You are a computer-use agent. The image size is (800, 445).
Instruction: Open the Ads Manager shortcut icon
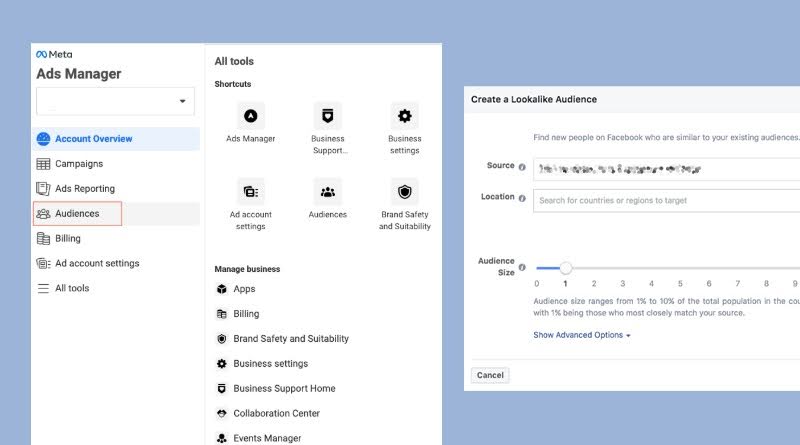click(251, 116)
